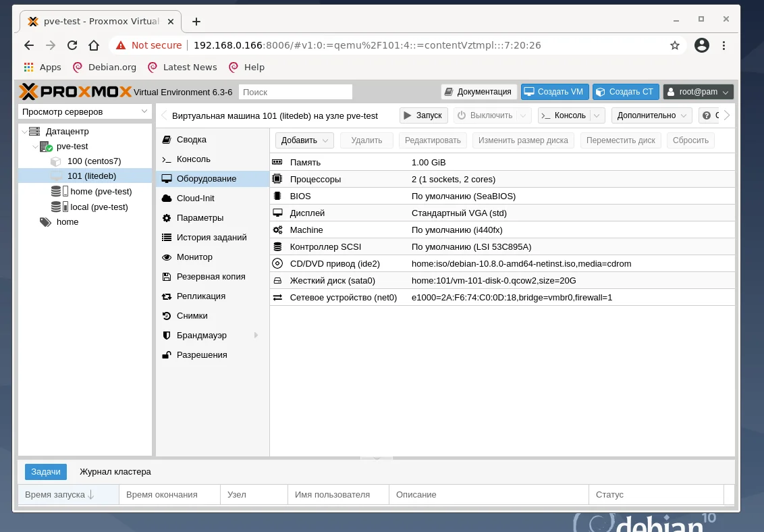View the Снимки (snapshots) panel
This screenshot has height=532, width=764.
pyautogui.click(x=191, y=315)
